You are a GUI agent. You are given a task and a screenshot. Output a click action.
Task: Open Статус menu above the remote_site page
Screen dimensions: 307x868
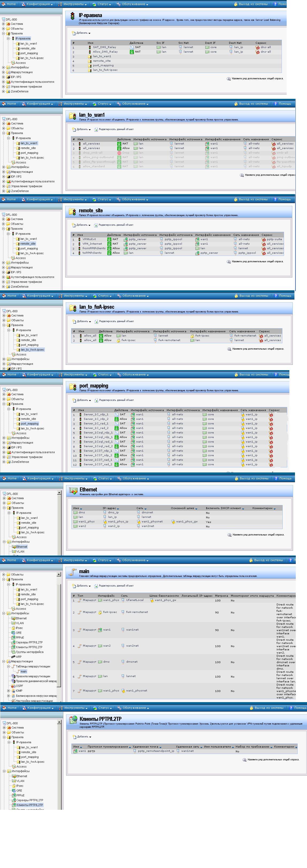pyautogui.click(x=102, y=200)
